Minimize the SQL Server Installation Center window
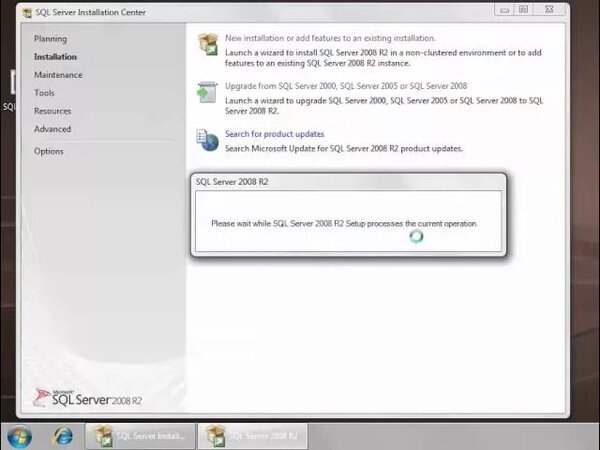This screenshot has height=450, width=600. pyautogui.click(x=504, y=10)
